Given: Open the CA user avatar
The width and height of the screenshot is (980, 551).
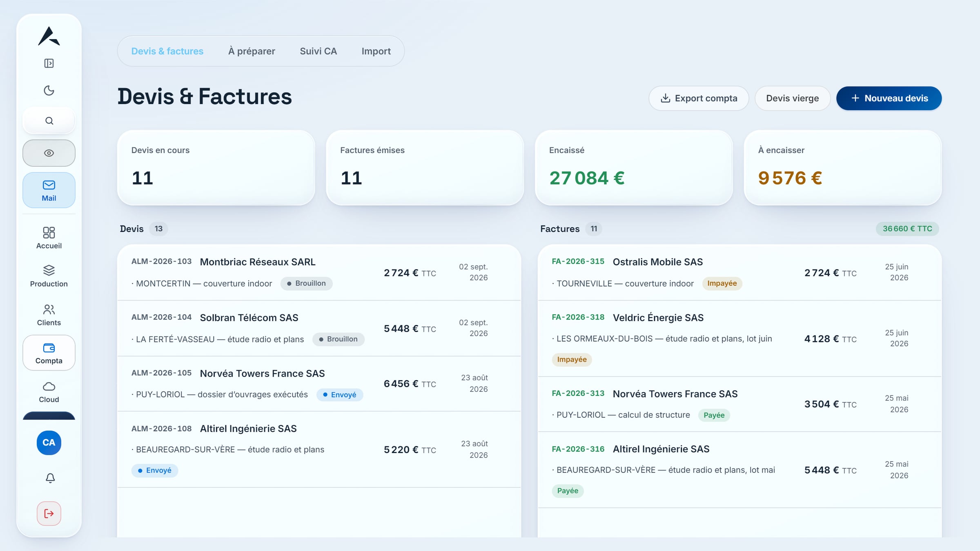Looking at the screenshot, I should tap(49, 442).
